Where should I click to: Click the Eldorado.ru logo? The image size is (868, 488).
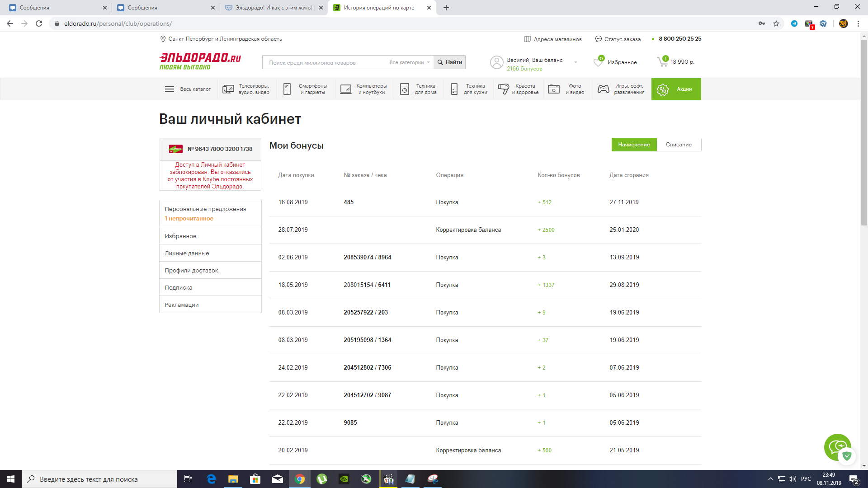[200, 61]
